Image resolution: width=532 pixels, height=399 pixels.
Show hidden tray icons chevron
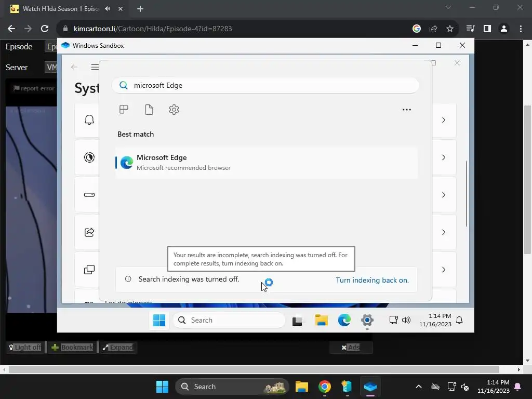pyautogui.click(x=419, y=387)
